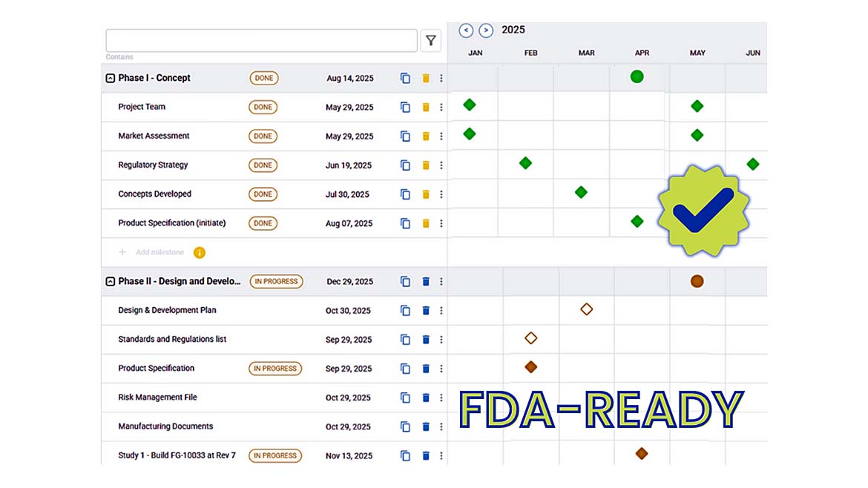Copy the Concepts Developed milestone
This screenshot has width=868, height=488.
[405, 194]
